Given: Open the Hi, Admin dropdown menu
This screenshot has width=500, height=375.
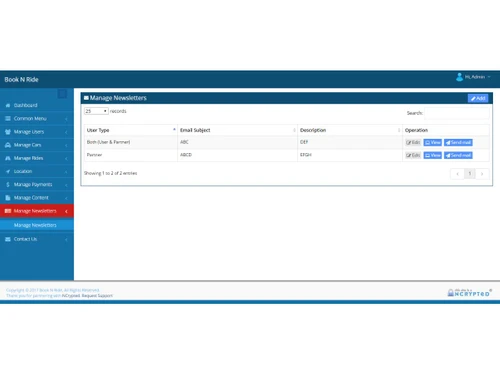Looking at the screenshot, I should point(474,77).
